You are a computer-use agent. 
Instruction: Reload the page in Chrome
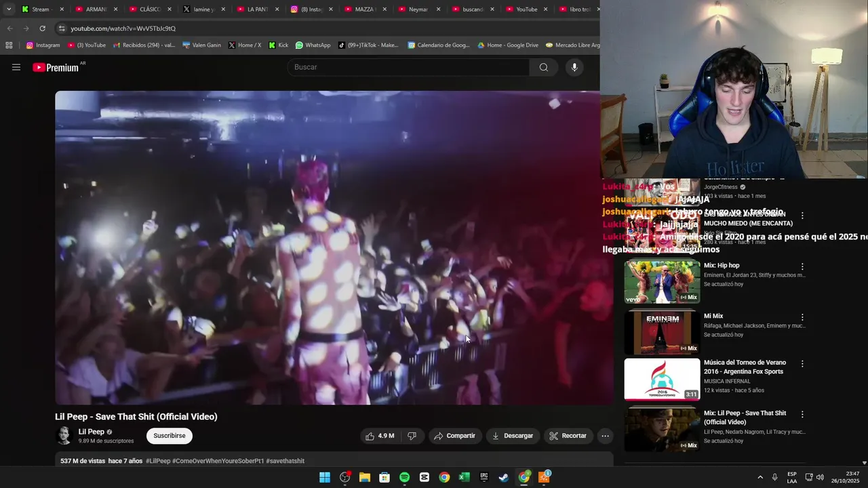tap(42, 28)
